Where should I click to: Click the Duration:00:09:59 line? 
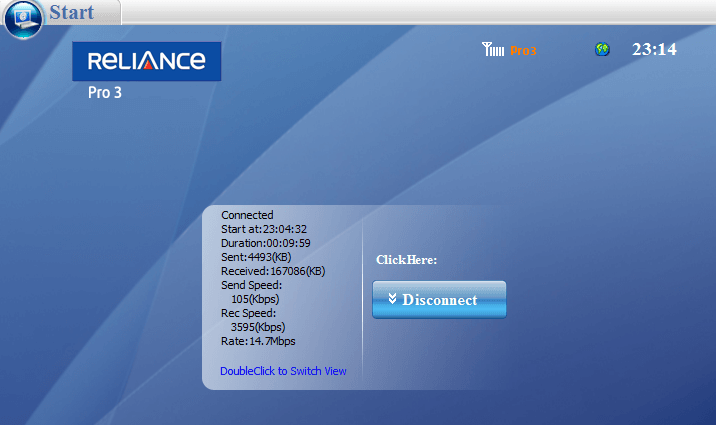tap(266, 243)
